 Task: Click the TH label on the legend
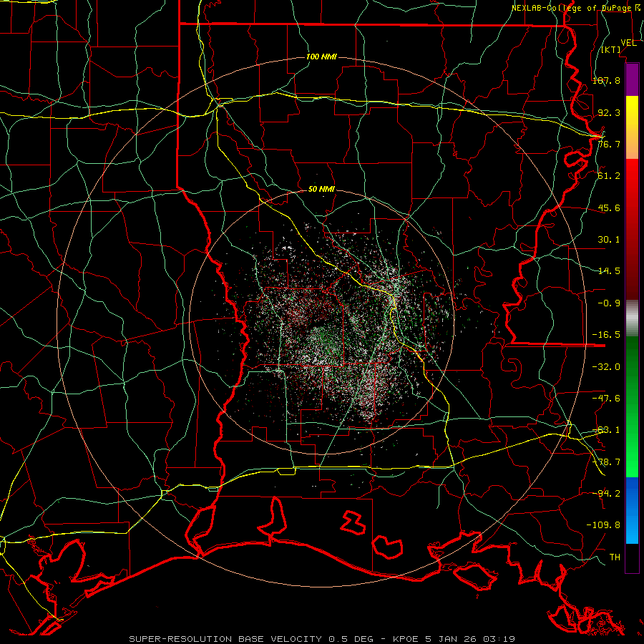(615, 557)
